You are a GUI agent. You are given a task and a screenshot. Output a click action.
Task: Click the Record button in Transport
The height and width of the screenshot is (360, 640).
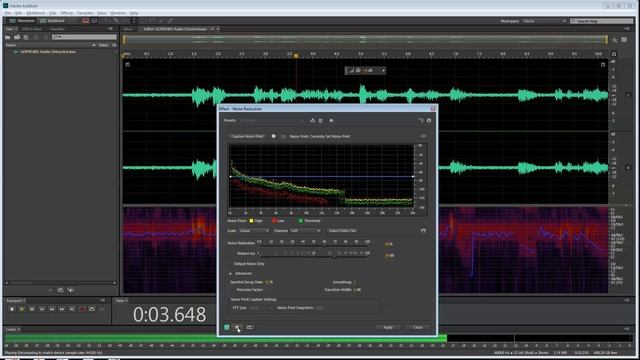pyautogui.click(x=82, y=309)
